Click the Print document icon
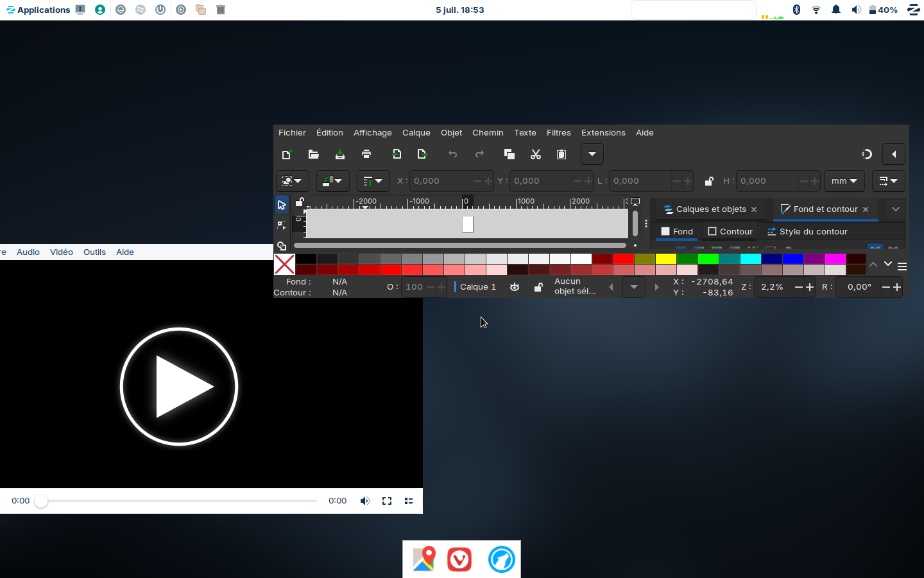 (366, 154)
